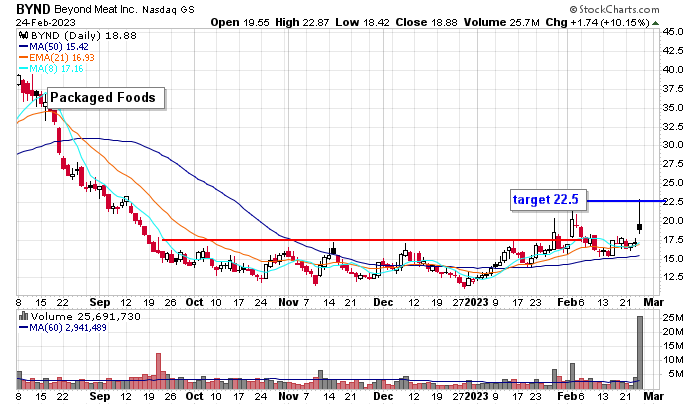The height and width of the screenshot is (405, 700).
Task: Click the 'Open 19.55' value
Action: point(240,22)
